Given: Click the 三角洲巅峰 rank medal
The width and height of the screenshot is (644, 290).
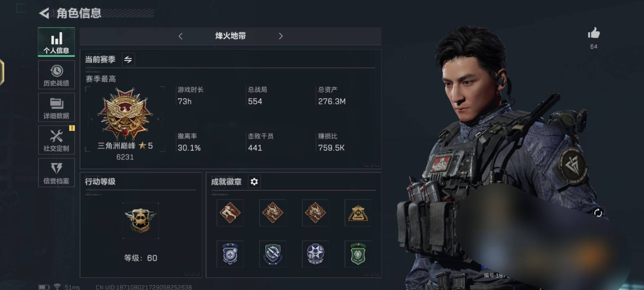Looking at the screenshot, I should pyautogui.click(x=125, y=114).
